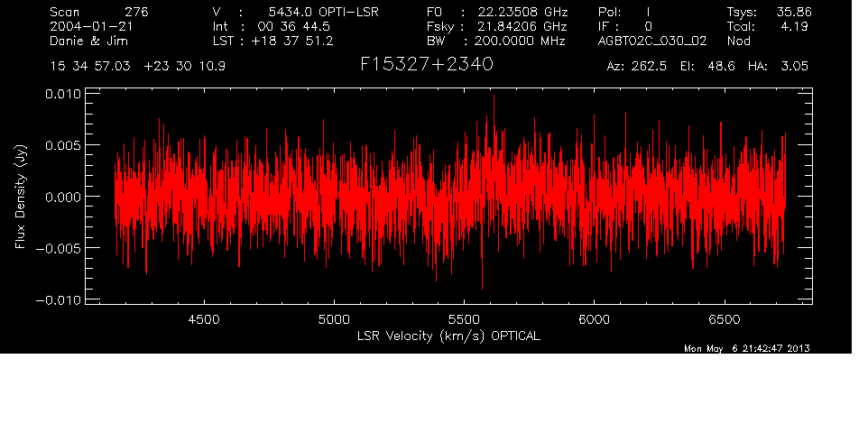Click rest frequency 22.23508 GHz
The width and height of the screenshot is (868, 442).
click(523, 12)
